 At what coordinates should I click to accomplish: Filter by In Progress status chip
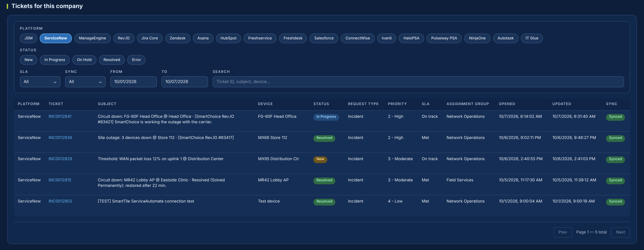(x=55, y=60)
